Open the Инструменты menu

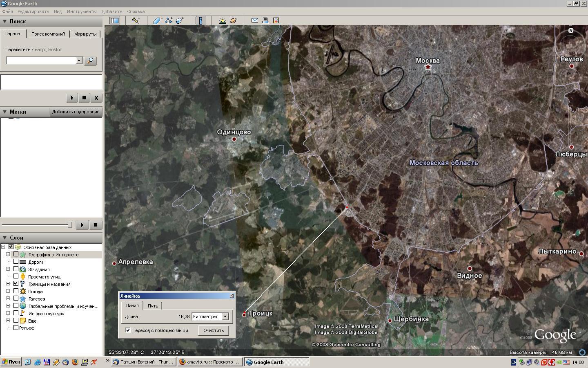(x=82, y=11)
